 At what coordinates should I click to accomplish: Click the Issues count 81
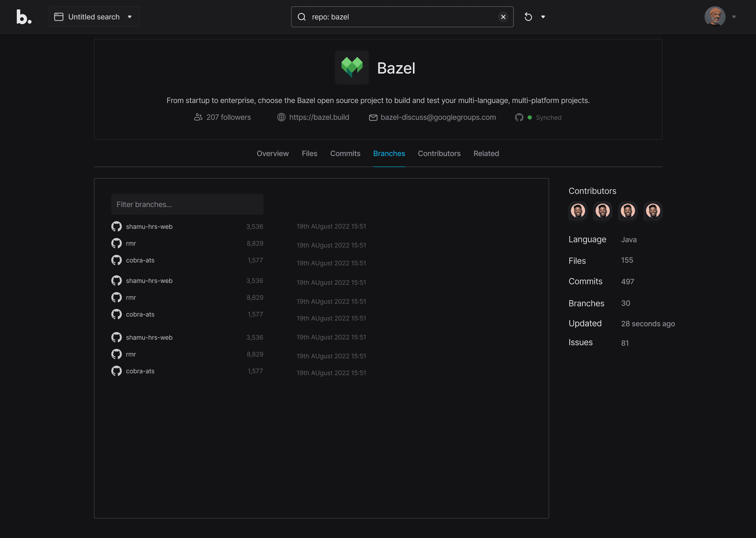coord(625,343)
